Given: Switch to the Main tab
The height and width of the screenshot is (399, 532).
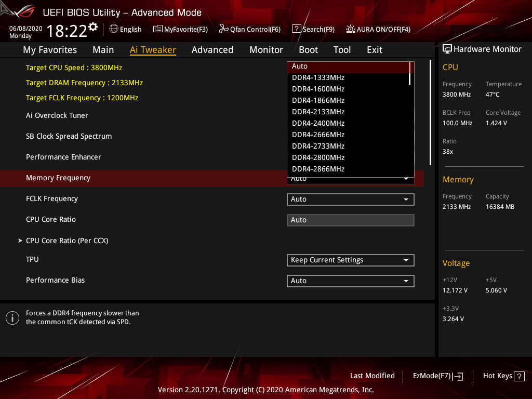Looking at the screenshot, I should pos(103,50).
